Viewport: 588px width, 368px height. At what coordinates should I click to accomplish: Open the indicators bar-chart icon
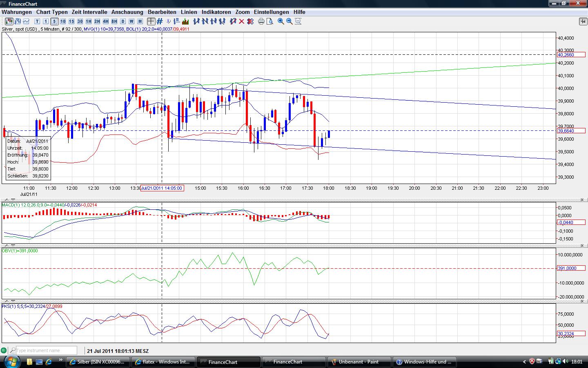tap(185, 21)
